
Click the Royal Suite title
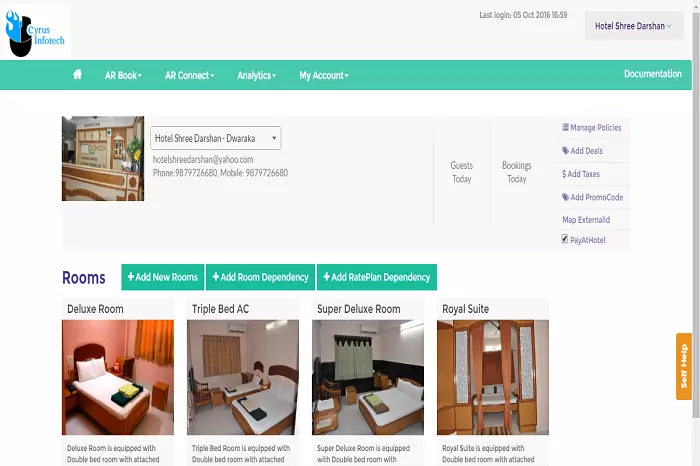pyautogui.click(x=466, y=309)
